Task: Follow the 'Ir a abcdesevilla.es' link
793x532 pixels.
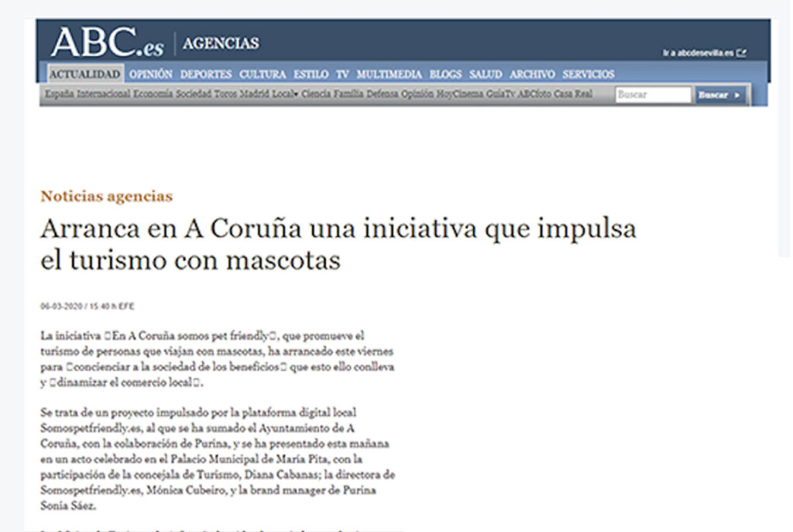Action: click(x=698, y=53)
